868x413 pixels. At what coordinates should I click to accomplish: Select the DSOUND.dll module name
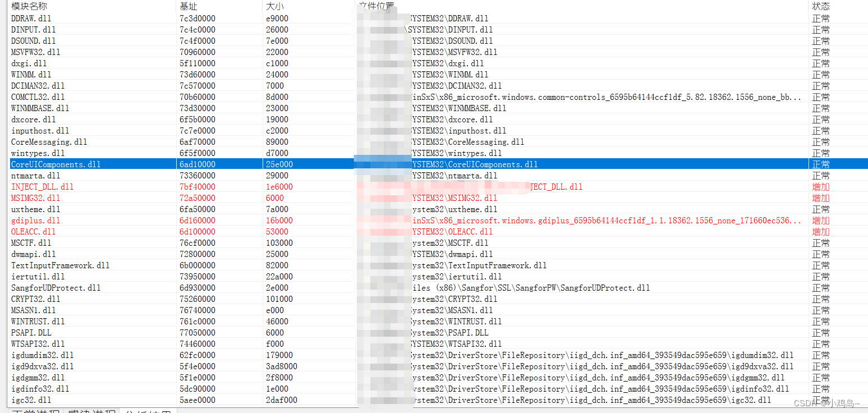click(33, 40)
